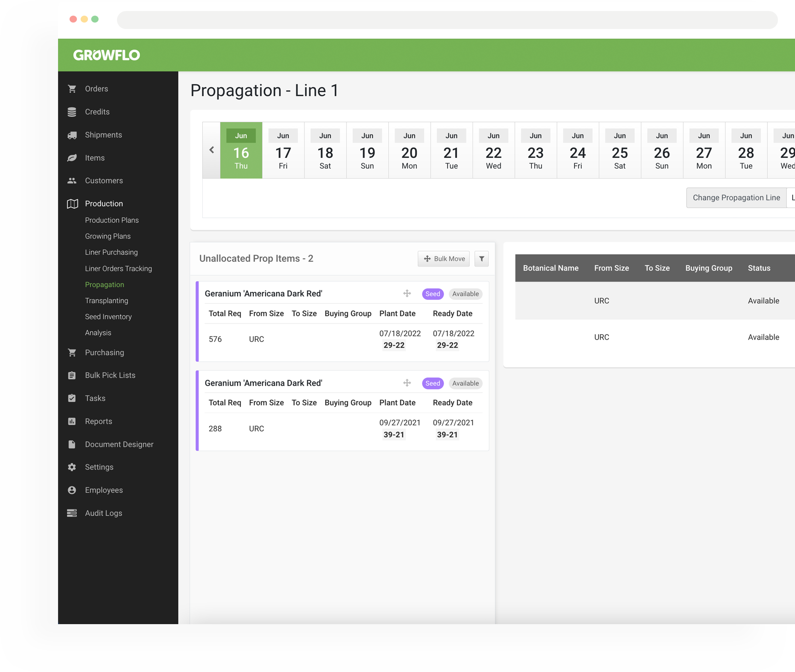Switch to the Transplanting menu item
Viewport: 795px width, 672px height.
tap(106, 301)
